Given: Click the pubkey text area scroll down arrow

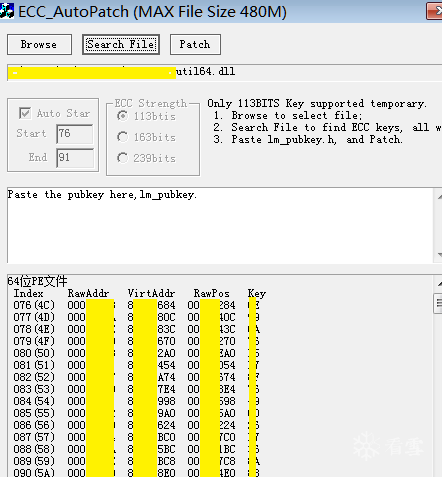Looking at the screenshot, I should click(439, 255).
